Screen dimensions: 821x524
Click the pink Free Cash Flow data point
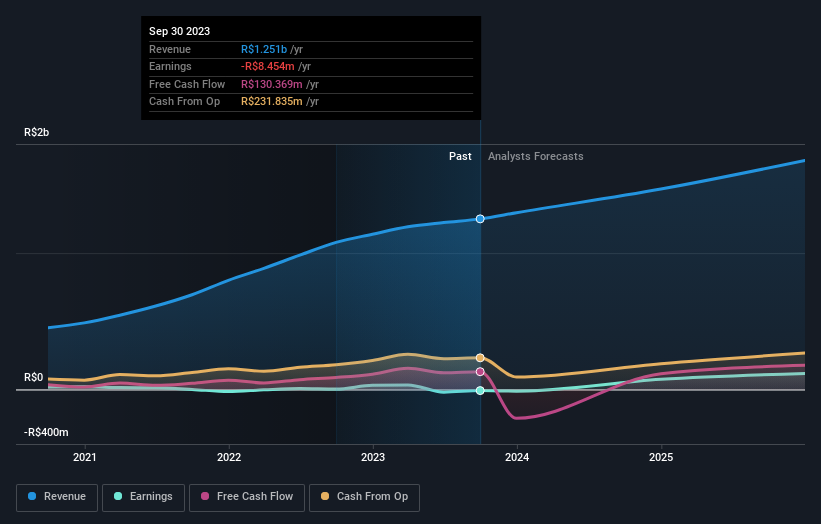480,372
